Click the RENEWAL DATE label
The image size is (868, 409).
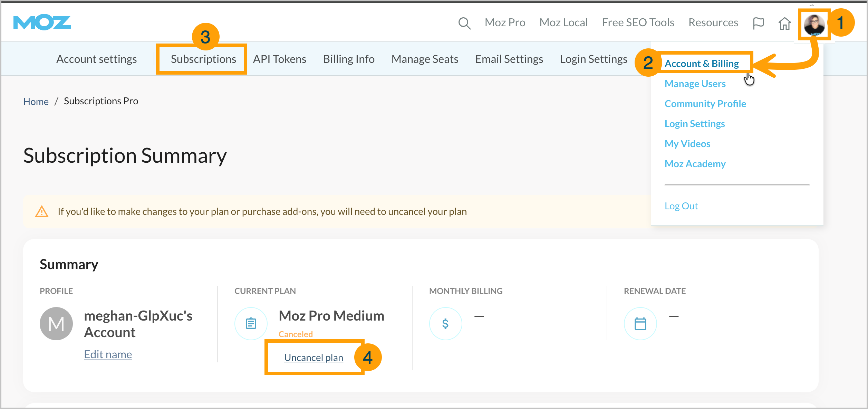click(655, 291)
